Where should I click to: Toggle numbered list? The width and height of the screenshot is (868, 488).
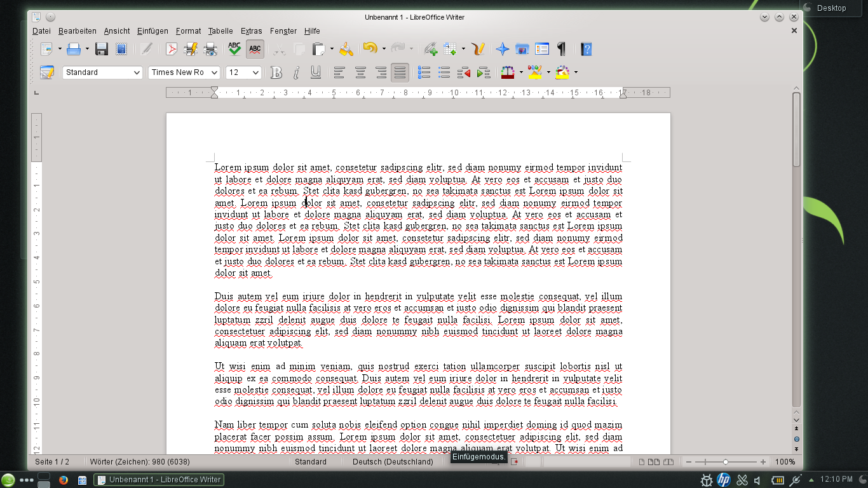[x=424, y=72]
